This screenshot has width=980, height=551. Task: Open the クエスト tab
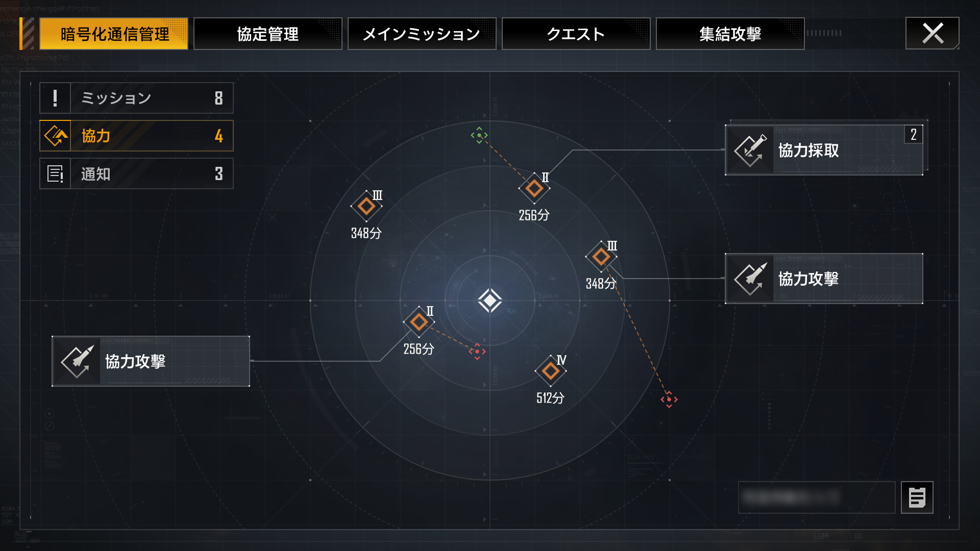point(576,34)
